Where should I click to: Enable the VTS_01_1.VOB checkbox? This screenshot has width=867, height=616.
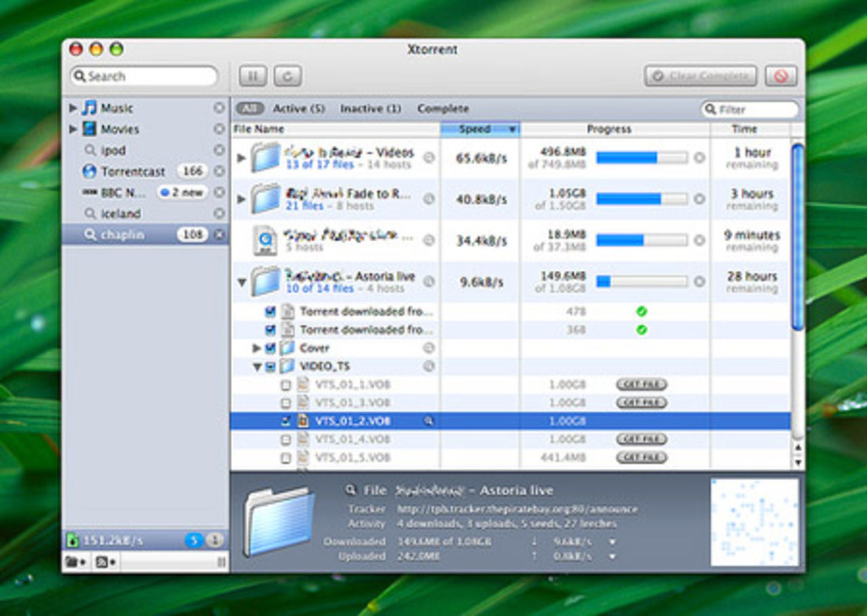point(285,384)
